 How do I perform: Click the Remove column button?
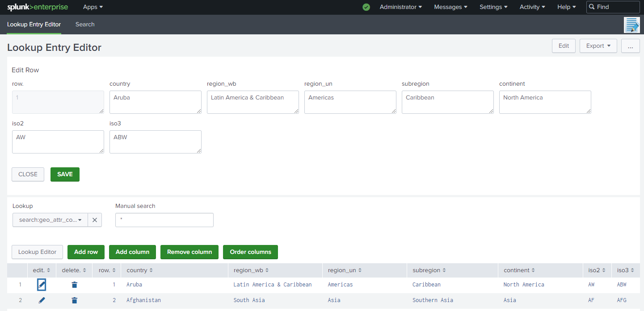click(189, 252)
